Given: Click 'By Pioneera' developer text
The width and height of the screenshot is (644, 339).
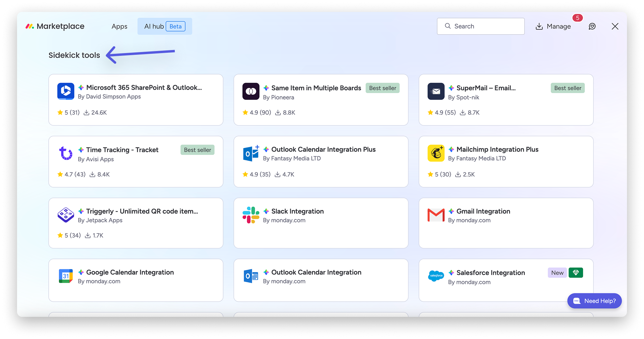Looking at the screenshot, I should coord(278,97).
